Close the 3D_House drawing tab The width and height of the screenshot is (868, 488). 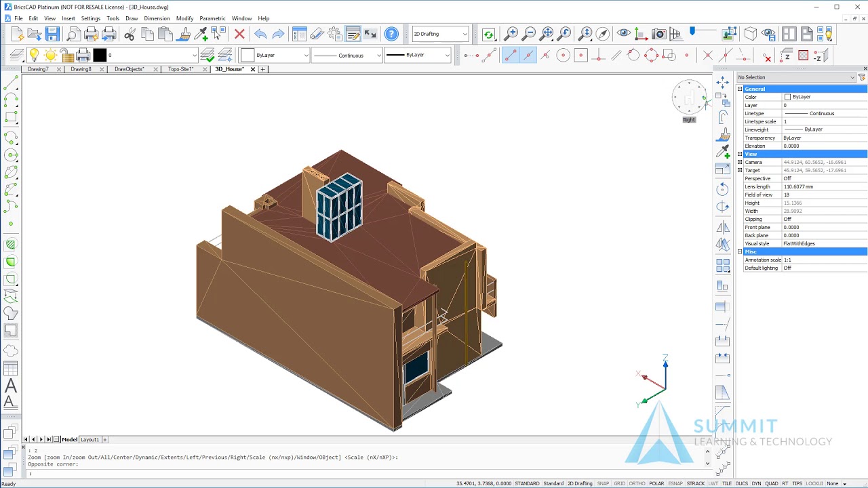point(253,69)
